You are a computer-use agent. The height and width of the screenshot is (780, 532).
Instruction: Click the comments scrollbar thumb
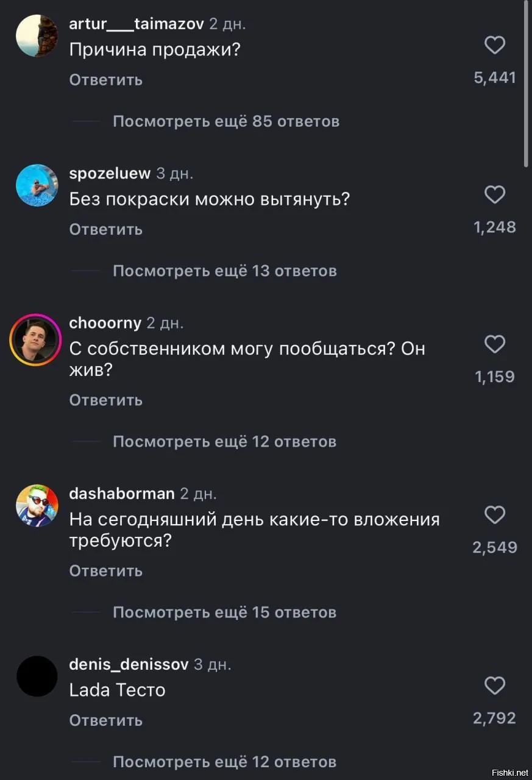[527, 82]
